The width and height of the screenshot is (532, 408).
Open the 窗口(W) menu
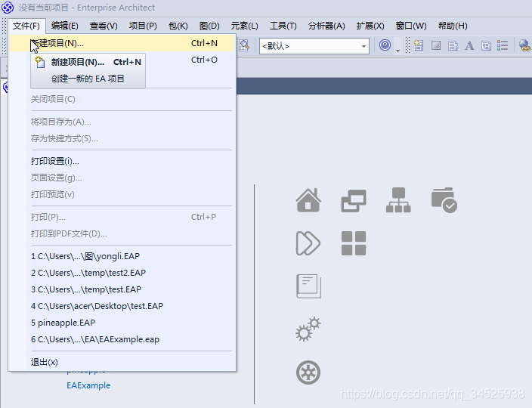(411, 26)
